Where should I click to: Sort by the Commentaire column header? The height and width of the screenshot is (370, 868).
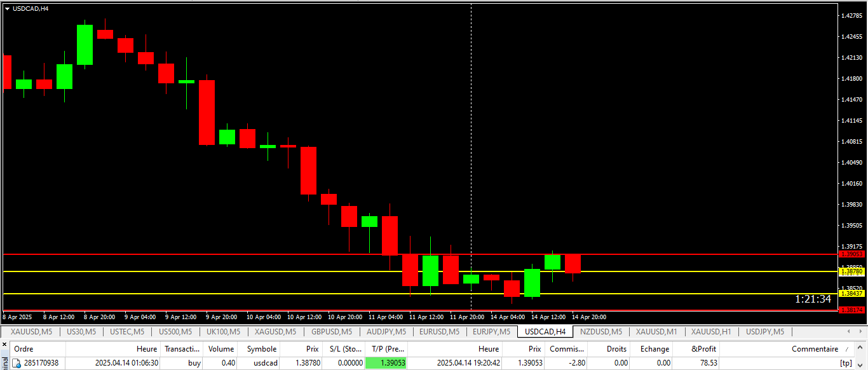coord(788,349)
